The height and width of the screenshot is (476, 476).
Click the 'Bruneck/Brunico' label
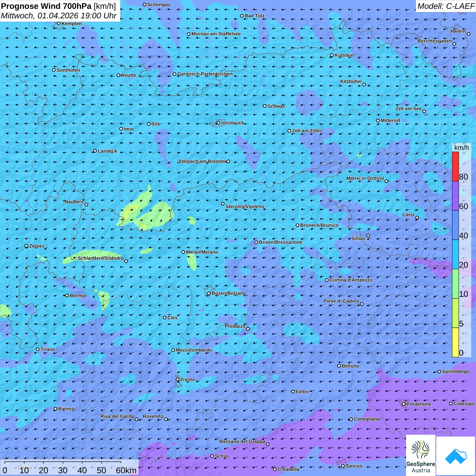coord(319,225)
